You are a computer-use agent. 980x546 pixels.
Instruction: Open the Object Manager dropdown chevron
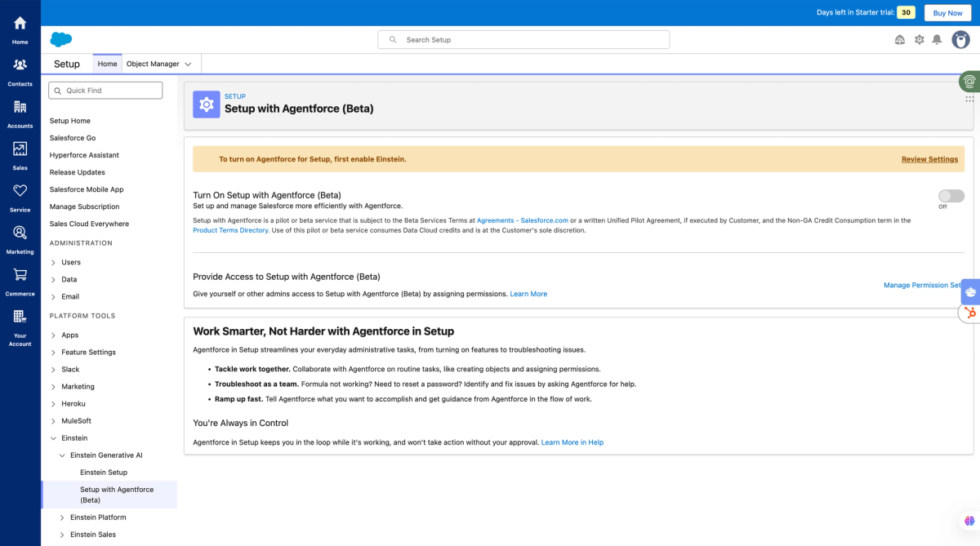coord(188,64)
